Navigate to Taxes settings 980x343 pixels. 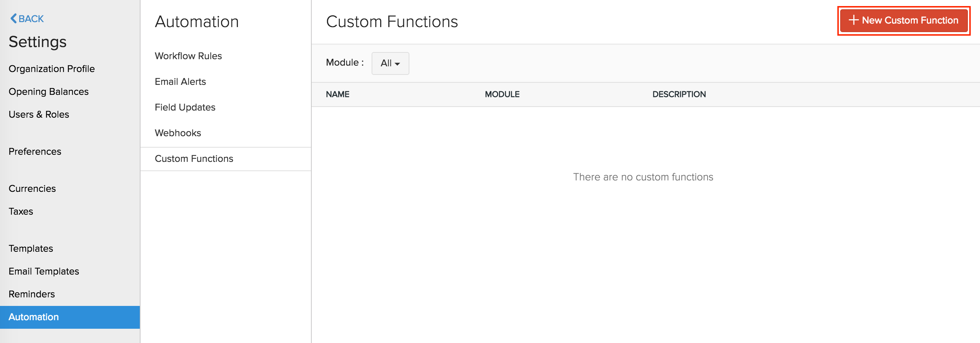coord(21,211)
